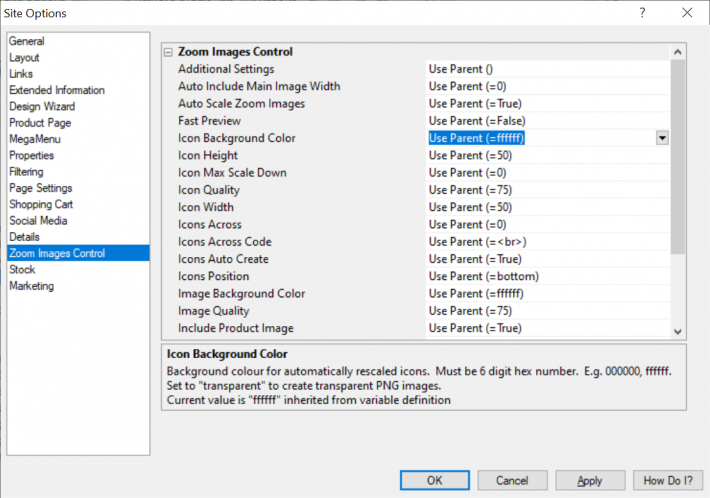The width and height of the screenshot is (710, 498).
Task: Open the Icon Background Color dropdown arrow
Action: pyautogui.click(x=662, y=138)
